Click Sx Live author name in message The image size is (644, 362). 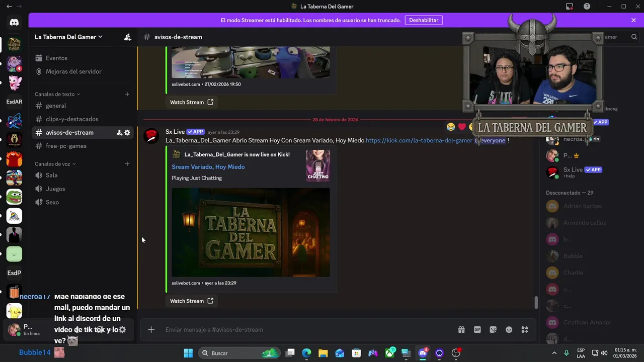175,132
